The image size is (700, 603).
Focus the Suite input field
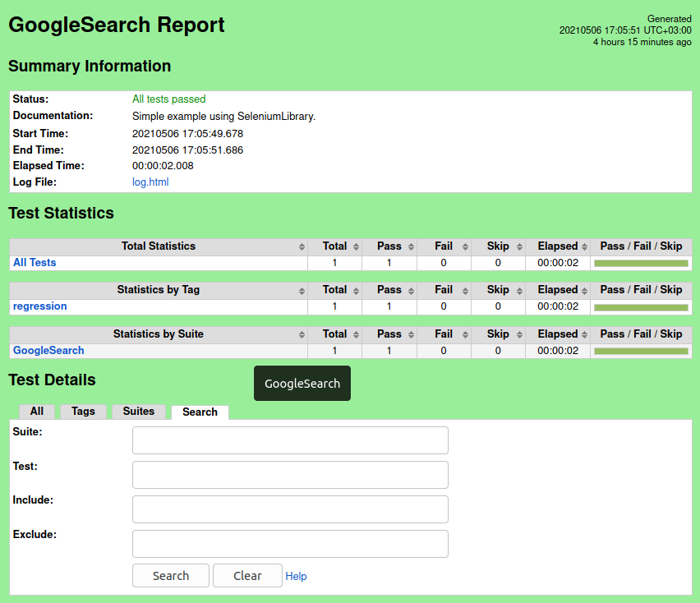click(x=290, y=440)
